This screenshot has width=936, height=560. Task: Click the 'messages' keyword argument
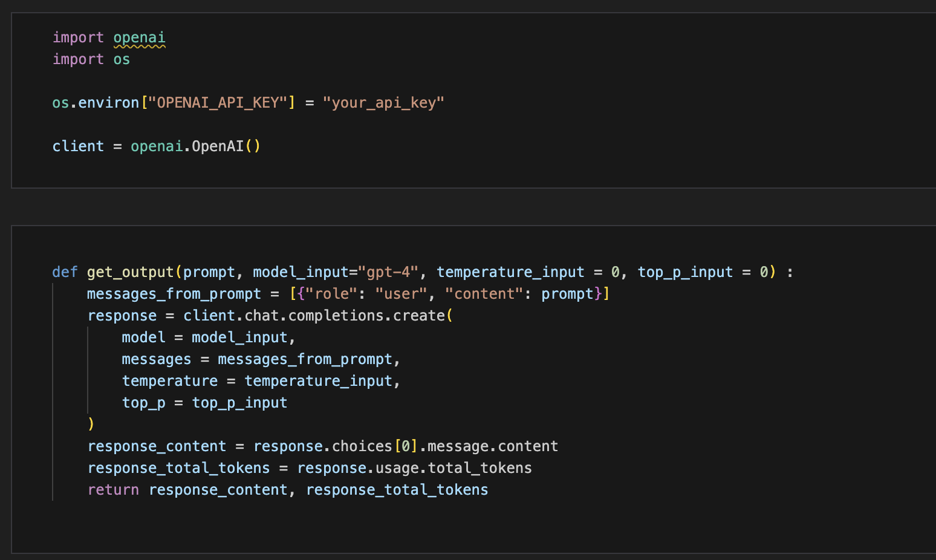[x=157, y=359]
